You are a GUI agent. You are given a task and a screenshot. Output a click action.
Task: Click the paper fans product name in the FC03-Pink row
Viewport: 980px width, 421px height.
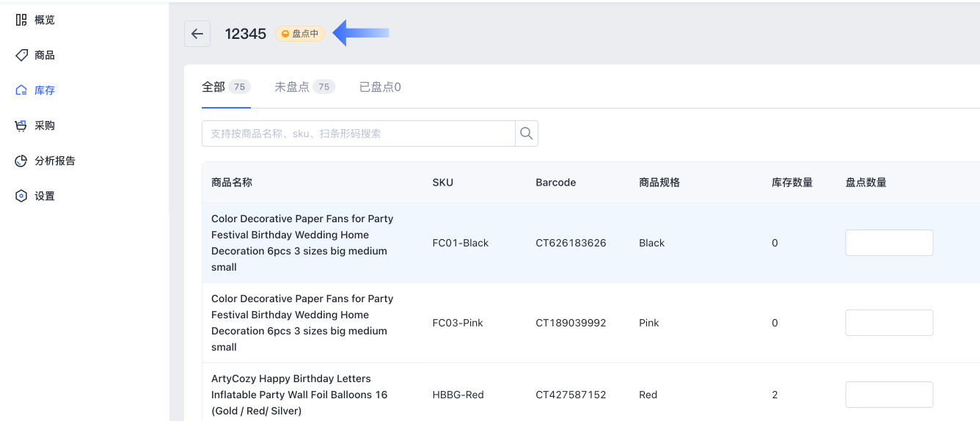[x=302, y=323]
